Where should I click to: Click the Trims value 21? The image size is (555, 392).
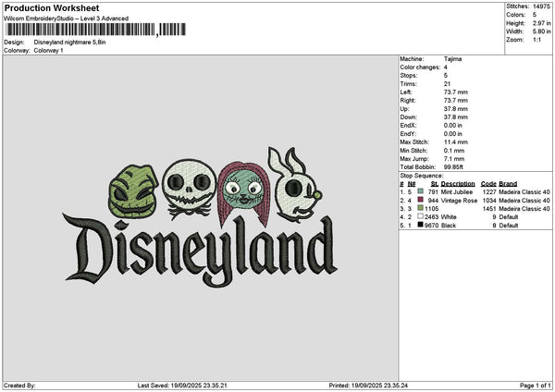[x=447, y=84]
